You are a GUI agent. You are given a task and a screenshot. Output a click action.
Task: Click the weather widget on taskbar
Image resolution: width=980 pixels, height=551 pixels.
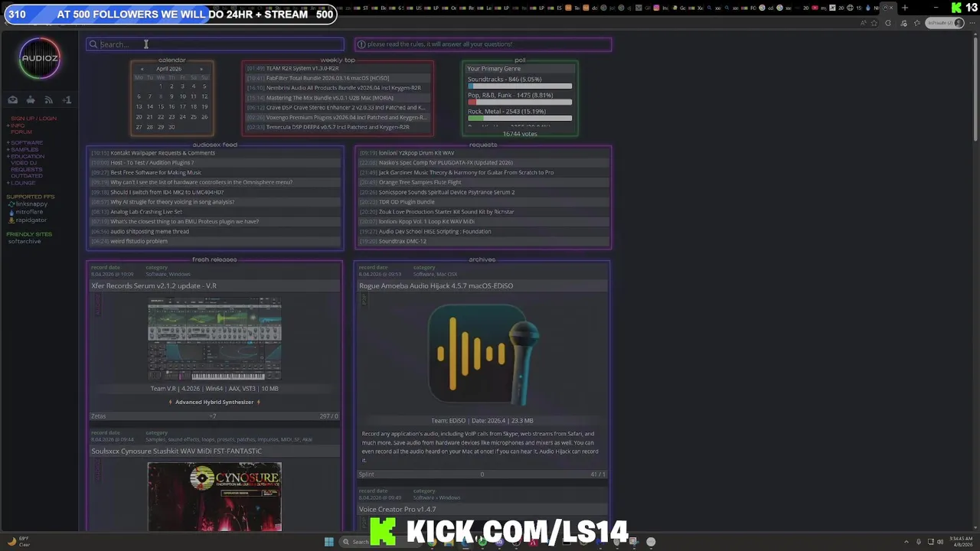click(20, 542)
